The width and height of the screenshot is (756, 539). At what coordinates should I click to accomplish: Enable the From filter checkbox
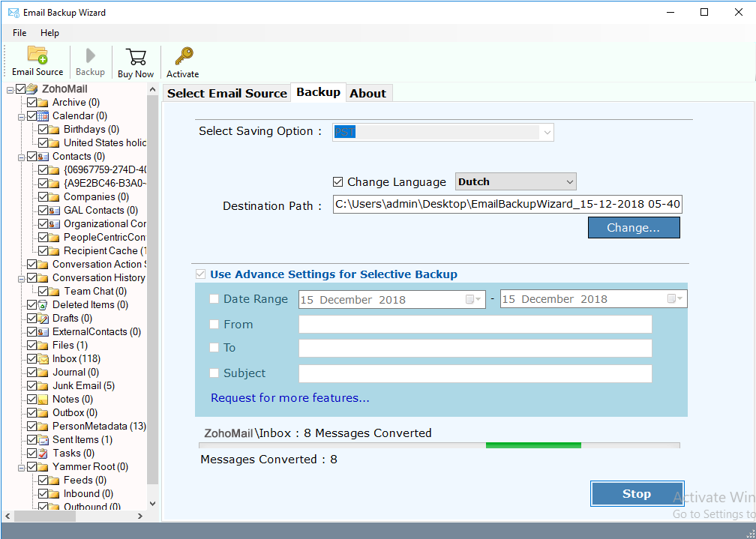pos(214,325)
